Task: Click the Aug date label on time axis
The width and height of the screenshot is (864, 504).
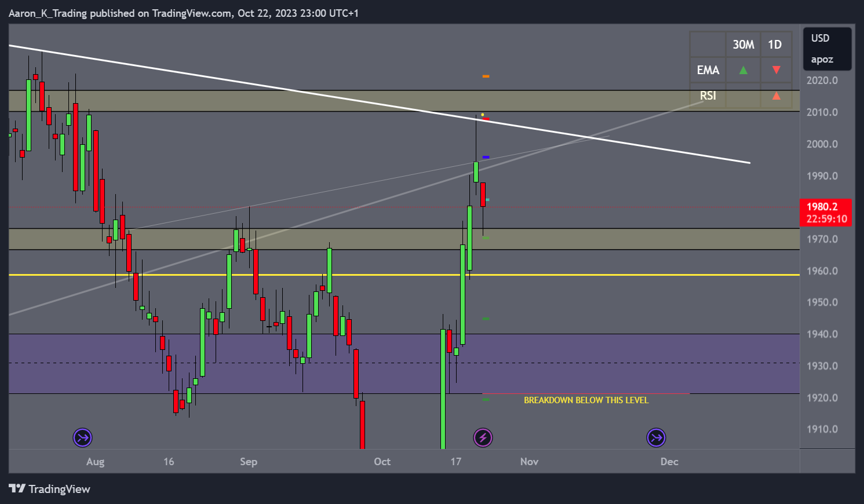Action: [x=95, y=462]
